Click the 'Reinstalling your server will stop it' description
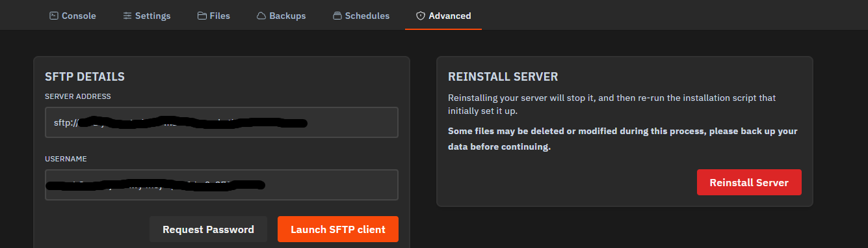This screenshot has height=248, width=868. pos(612,104)
